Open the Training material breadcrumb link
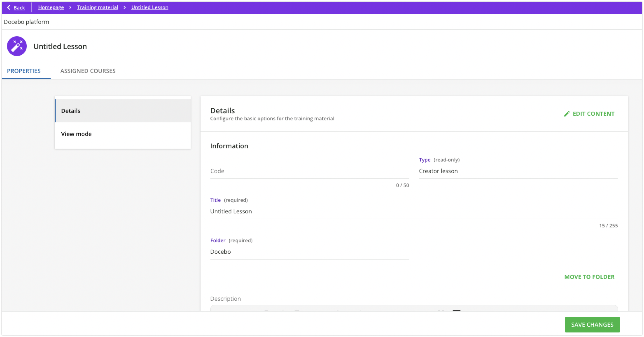 98,7
